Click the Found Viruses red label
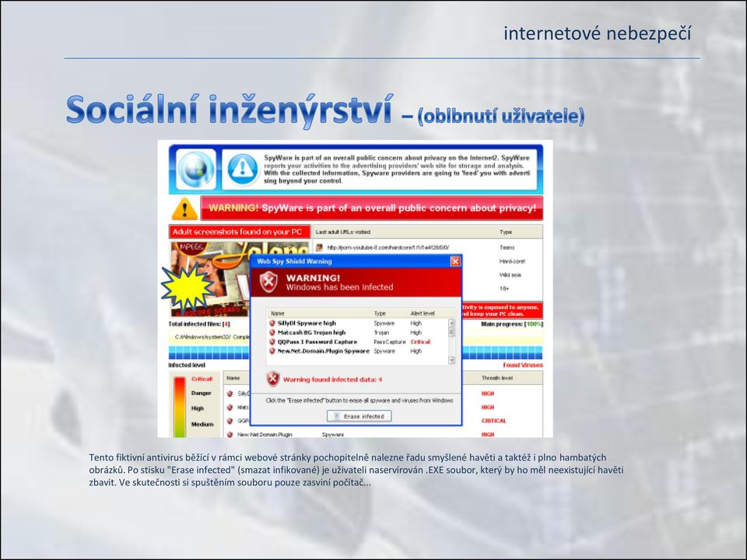 pos(523,366)
